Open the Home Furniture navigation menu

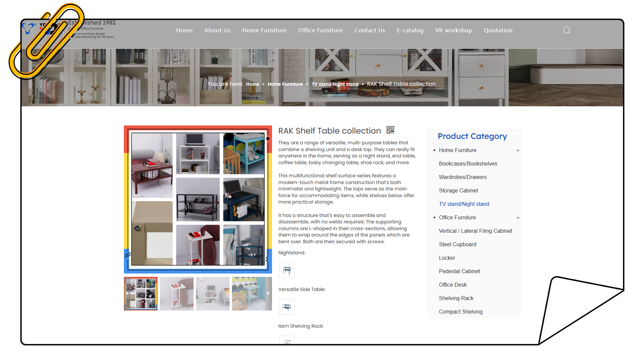tap(264, 30)
